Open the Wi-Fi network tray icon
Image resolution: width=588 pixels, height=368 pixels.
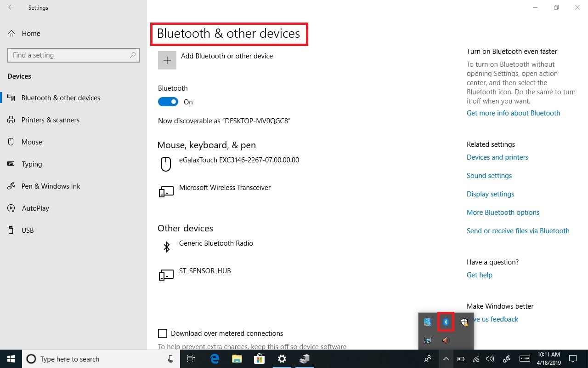(x=476, y=359)
